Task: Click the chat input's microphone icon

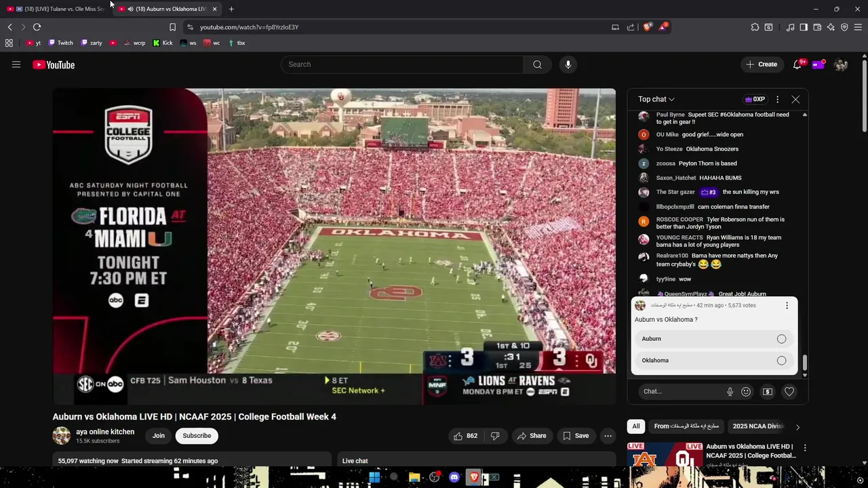Action: pyautogui.click(x=730, y=391)
